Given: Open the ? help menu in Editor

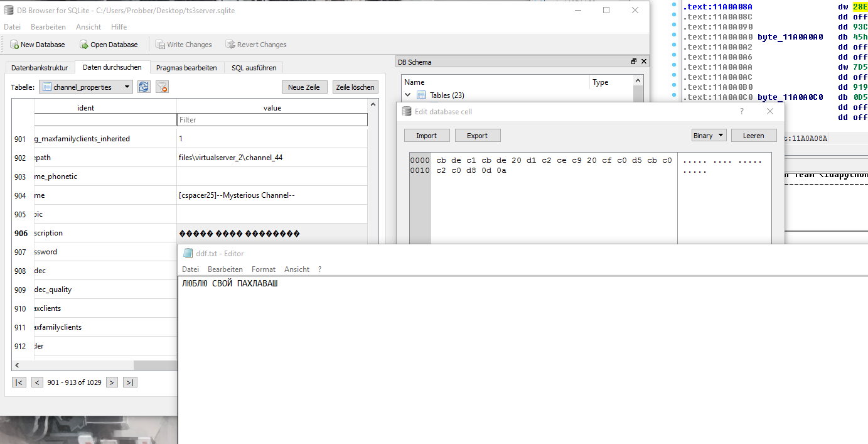Looking at the screenshot, I should point(319,269).
